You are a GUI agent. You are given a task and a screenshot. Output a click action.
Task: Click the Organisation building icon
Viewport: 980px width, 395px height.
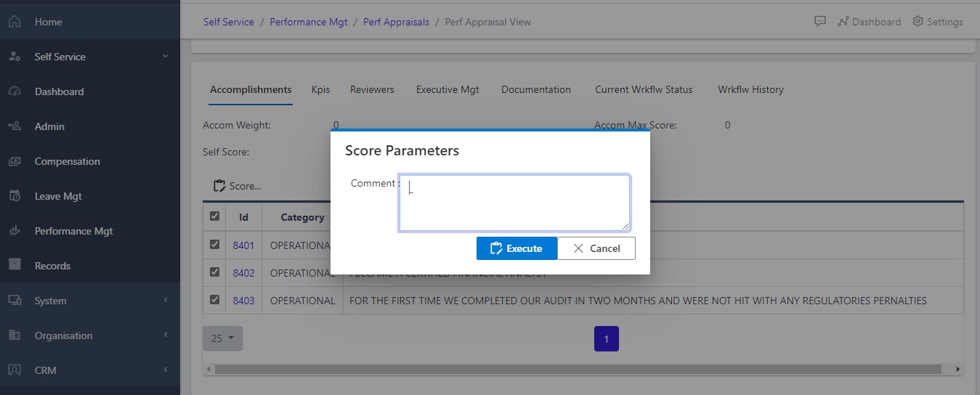point(15,335)
